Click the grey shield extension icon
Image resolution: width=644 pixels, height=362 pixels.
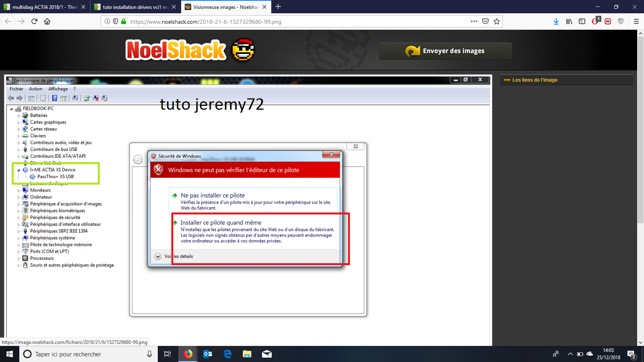point(621,21)
